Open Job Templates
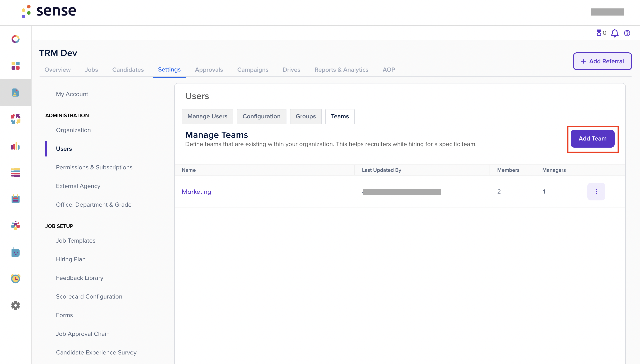The width and height of the screenshot is (640, 364). [x=76, y=241]
